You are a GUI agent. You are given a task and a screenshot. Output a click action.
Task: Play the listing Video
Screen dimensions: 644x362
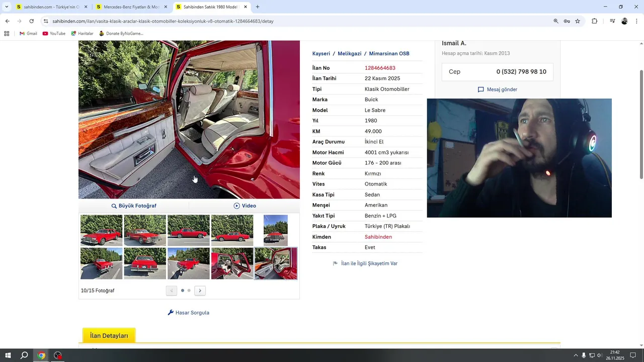pyautogui.click(x=245, y=206)
